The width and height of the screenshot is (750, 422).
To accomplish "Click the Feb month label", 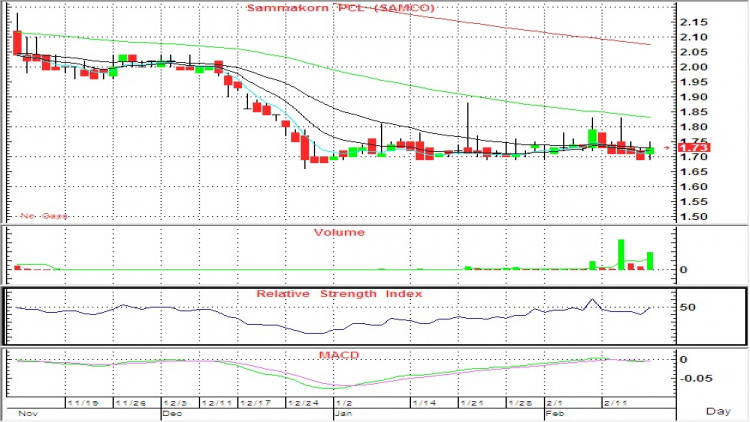I will tap(555, 413).
